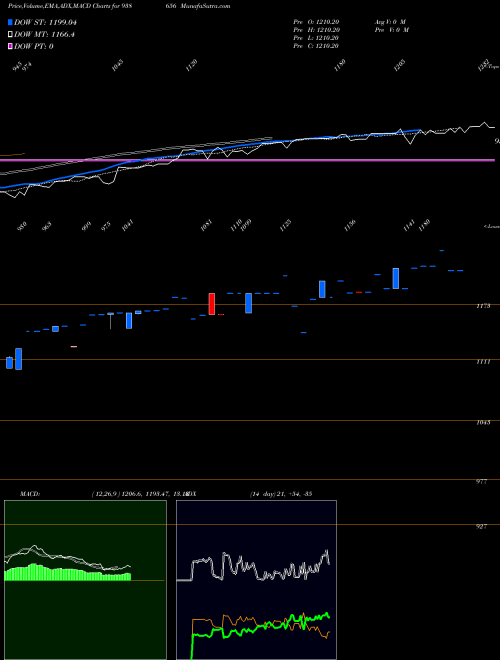Click the magenta DOW PT legend swatch
Image resolution: width=500 pixels, height=660 pixels.
click(11, 46)
